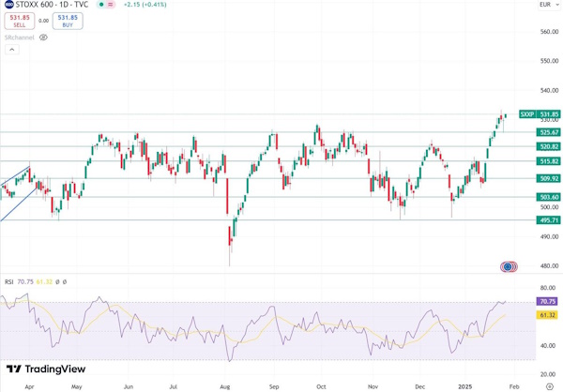
Task: Click the +2.15 (+0.41%) change value
Action: pyautogui.click(x=145, y=5)
